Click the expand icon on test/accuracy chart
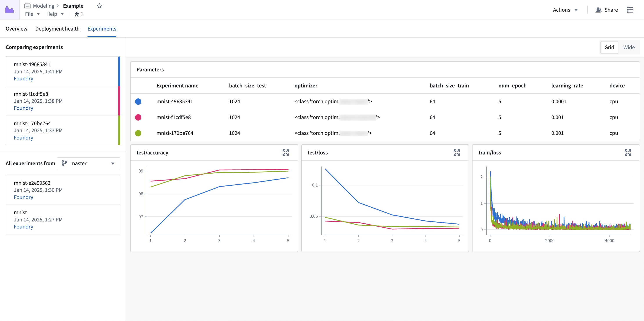This screenshot has height=321, width=644. 286,152
